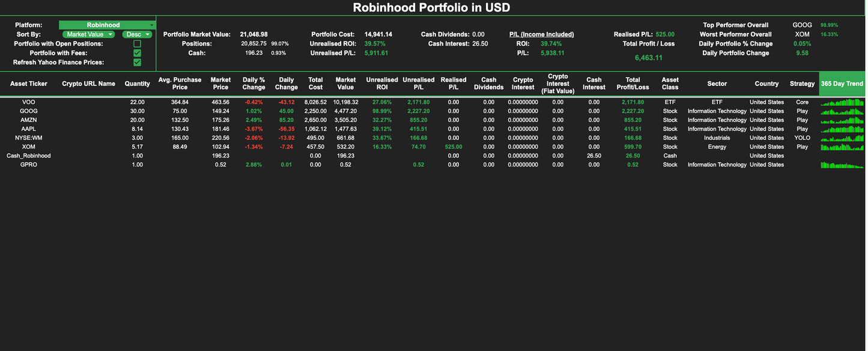The width and height of the screenshot is (868, 351).
Task: Uncheck the Portfolio with Fees checkbox
Action: (x=137, y=53)
